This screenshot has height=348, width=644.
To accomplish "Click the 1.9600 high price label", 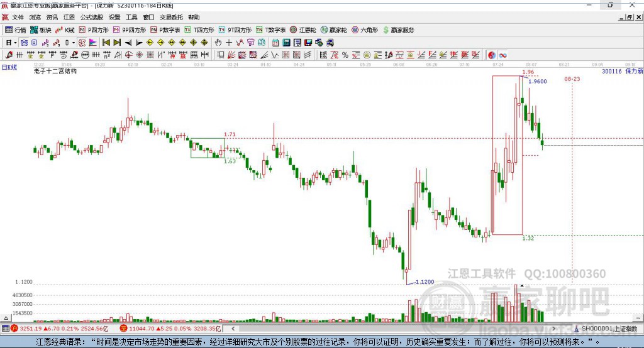I will 537,81.
